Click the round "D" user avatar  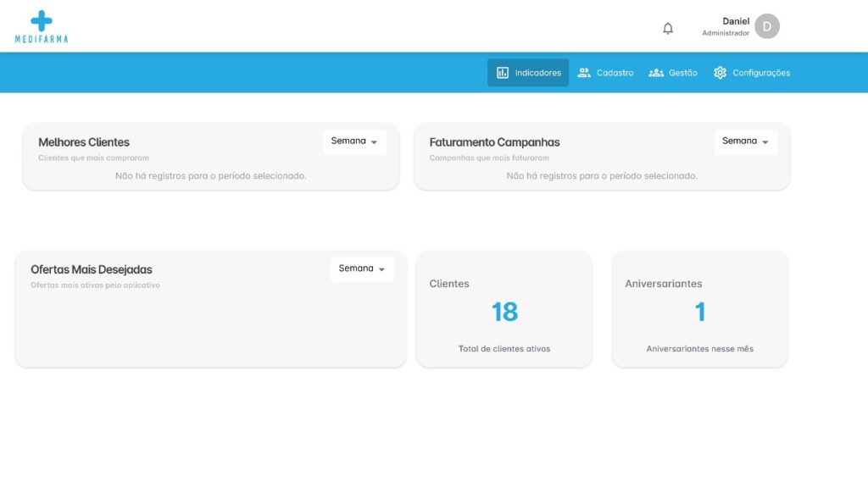[x=766, y=26]
